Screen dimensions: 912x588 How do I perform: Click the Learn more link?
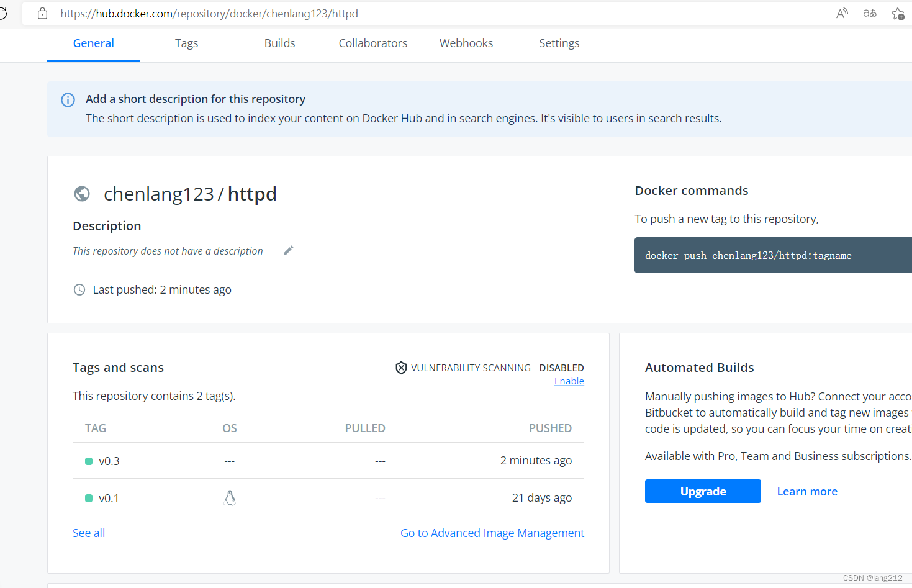click(x=807, y=491)
